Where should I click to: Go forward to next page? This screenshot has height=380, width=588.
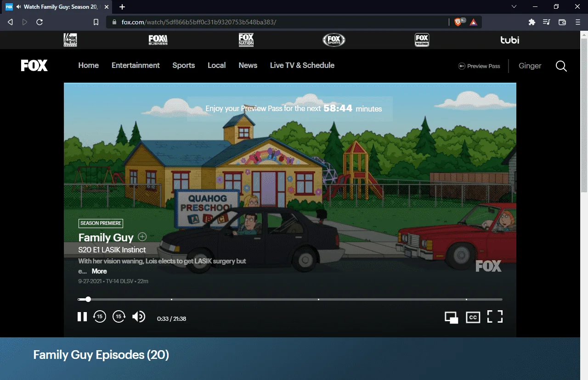click(25, 22)
